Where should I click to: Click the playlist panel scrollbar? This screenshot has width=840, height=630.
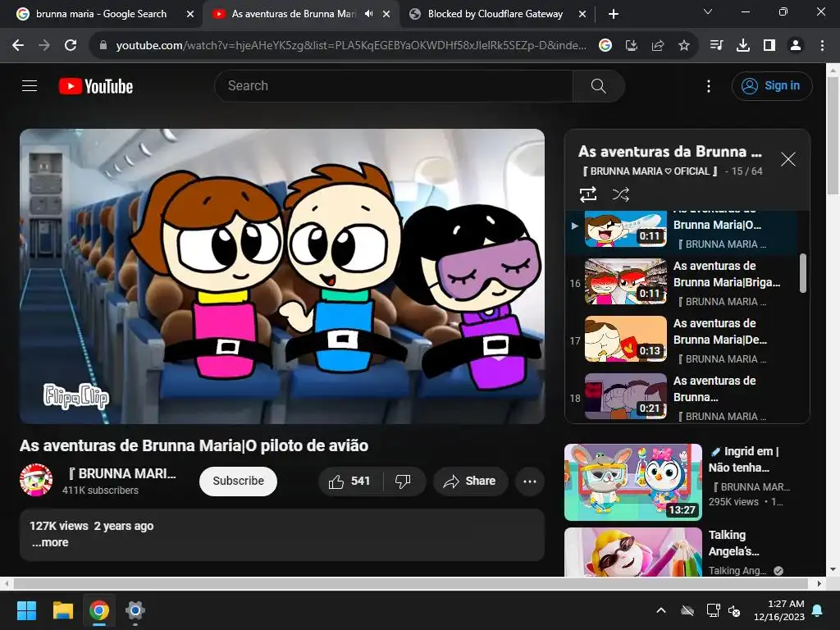(802, 273)
